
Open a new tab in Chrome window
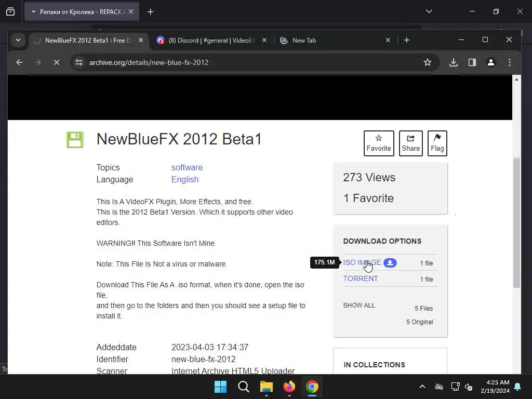(x=407, y=41)
